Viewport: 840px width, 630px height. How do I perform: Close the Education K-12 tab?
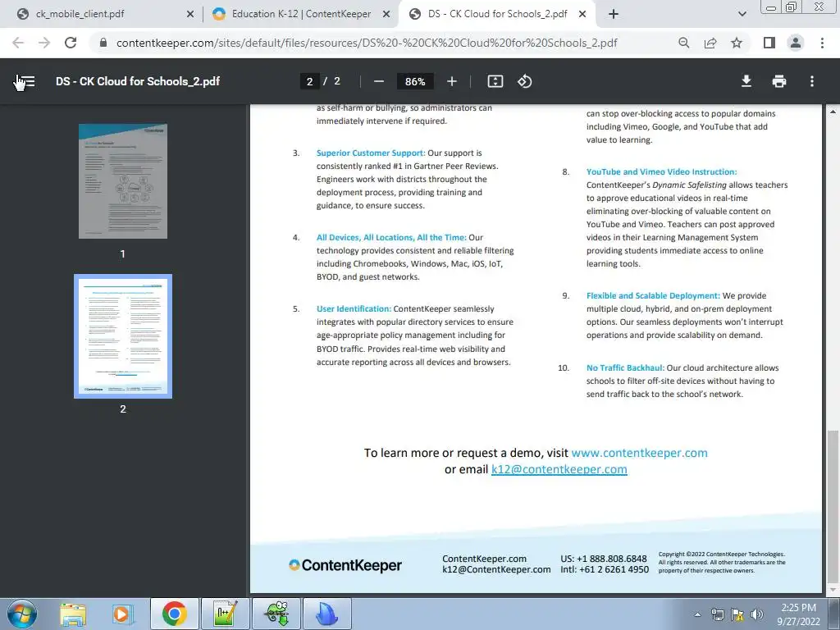(386, 15)
